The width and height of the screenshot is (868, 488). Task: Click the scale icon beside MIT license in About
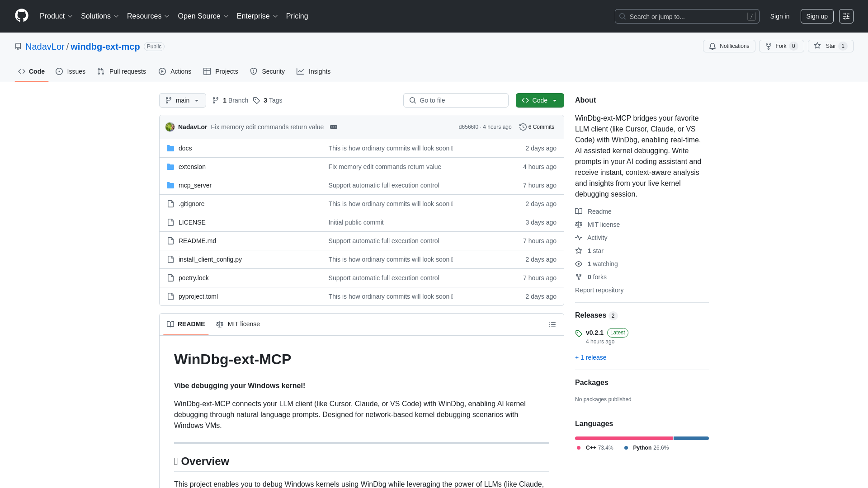(x=579, y=225)
